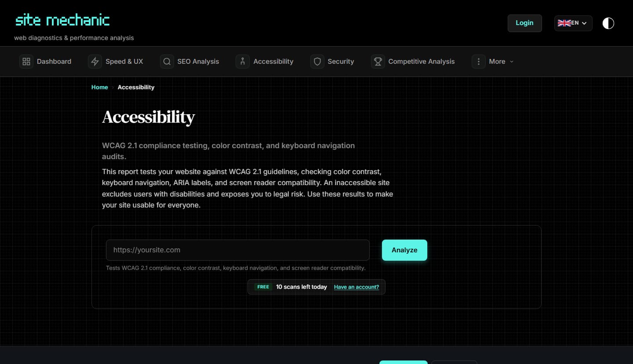This screenshot has width=633, height=364.
Task: Open the Dashboard nav item
Action: (46, 62)
